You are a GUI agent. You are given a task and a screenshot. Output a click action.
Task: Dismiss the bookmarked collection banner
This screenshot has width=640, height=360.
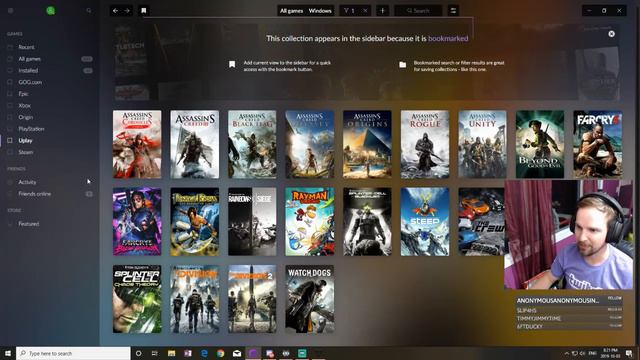[611, 34]
